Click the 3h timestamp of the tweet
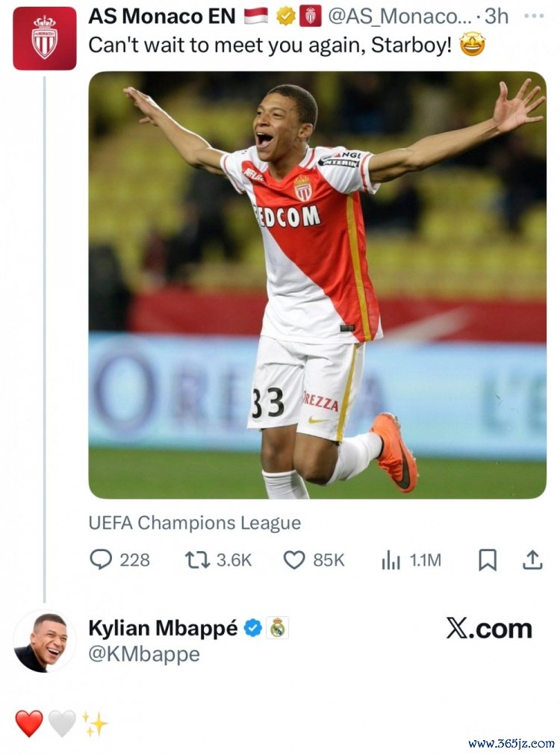Screen dimensions: 560x755 click(496, 16)
